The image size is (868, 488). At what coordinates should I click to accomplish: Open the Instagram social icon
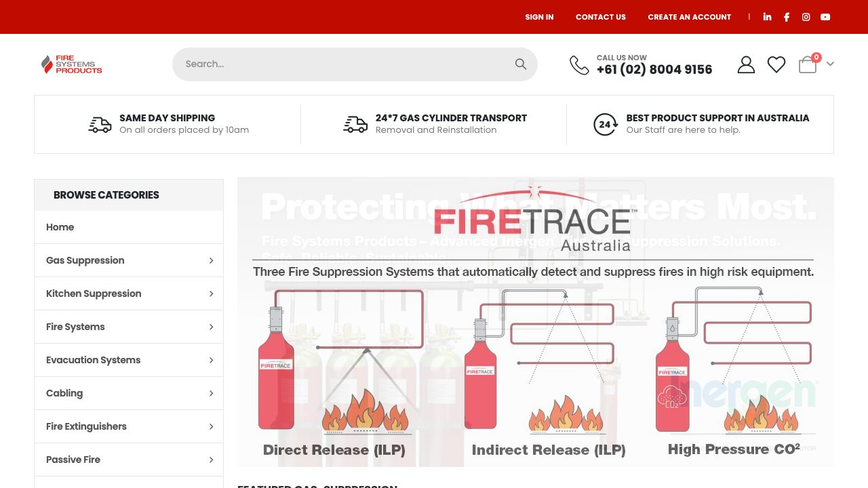pyautogui.click(x=806, y=17)
